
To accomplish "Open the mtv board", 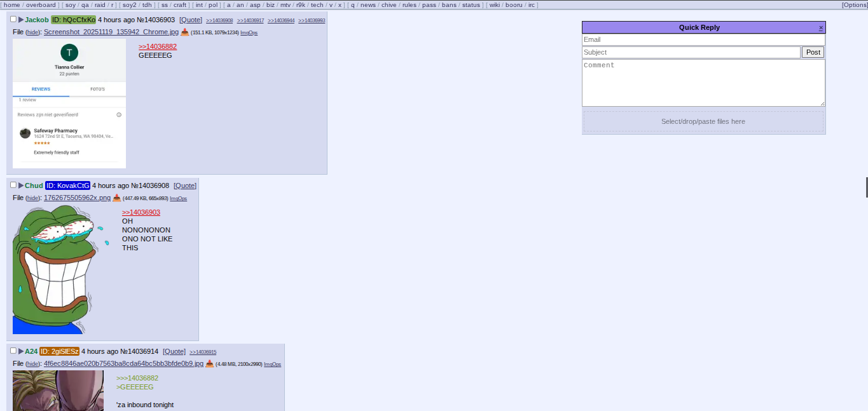I will (286, 5).
